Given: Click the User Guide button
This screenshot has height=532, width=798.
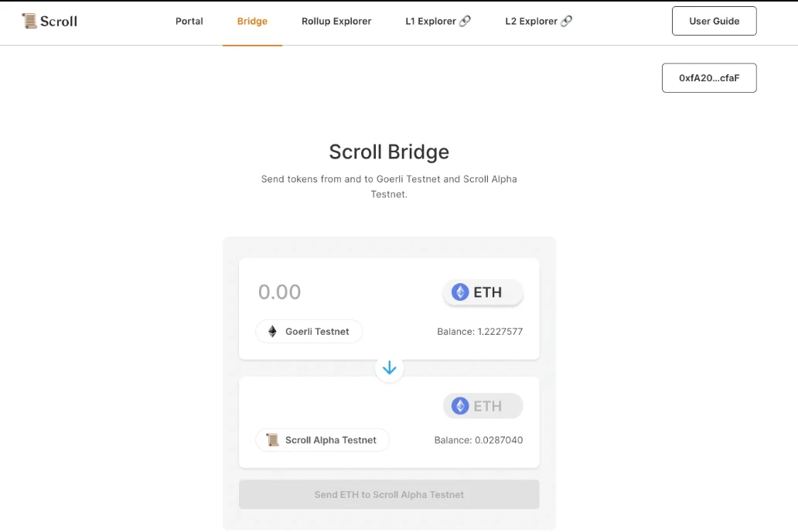Looking at the screenshot, I should pyautogui.click(x=714, y=22).
